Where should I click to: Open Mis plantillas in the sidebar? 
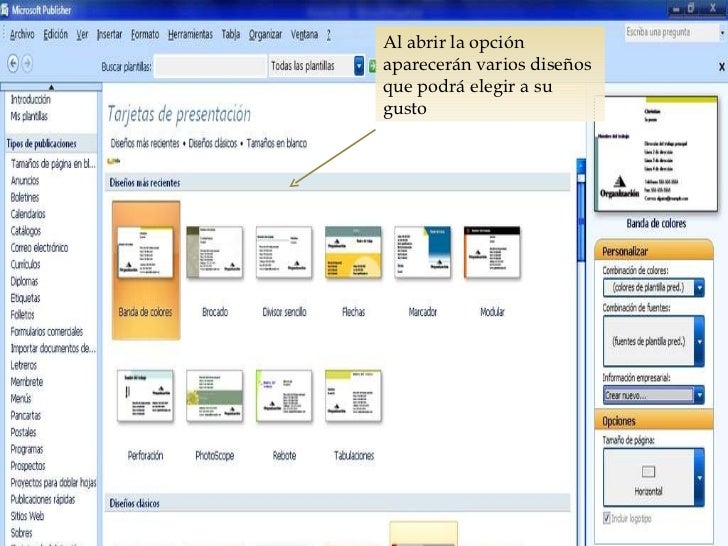click(29, 116)
